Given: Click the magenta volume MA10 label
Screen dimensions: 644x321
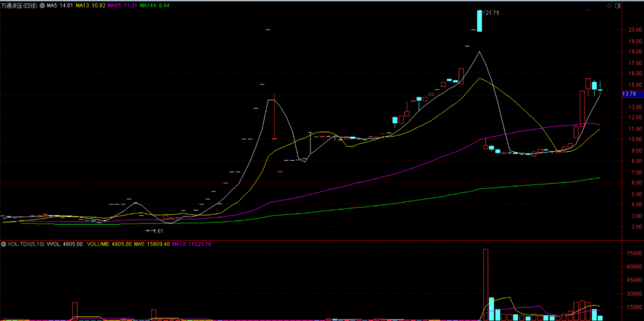Looking at the screenshot, I should coord(194,244).
